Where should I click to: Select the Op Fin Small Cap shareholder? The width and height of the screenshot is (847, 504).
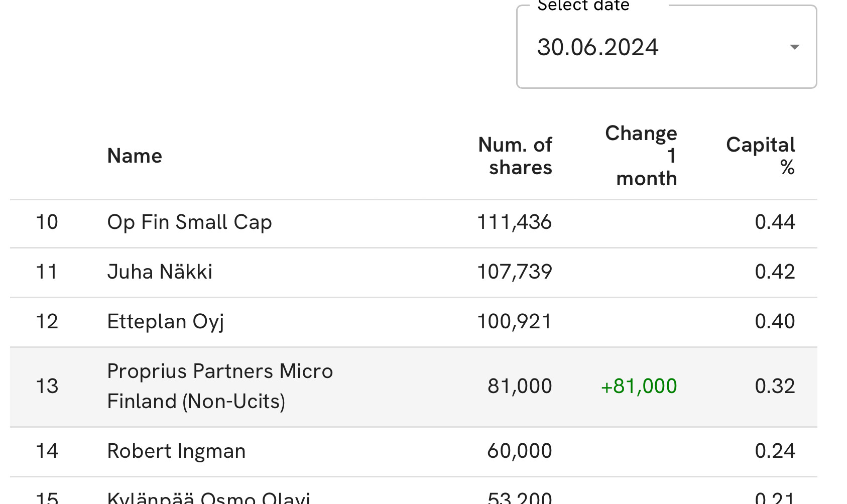pyautogui.click(x=189, y=222)
